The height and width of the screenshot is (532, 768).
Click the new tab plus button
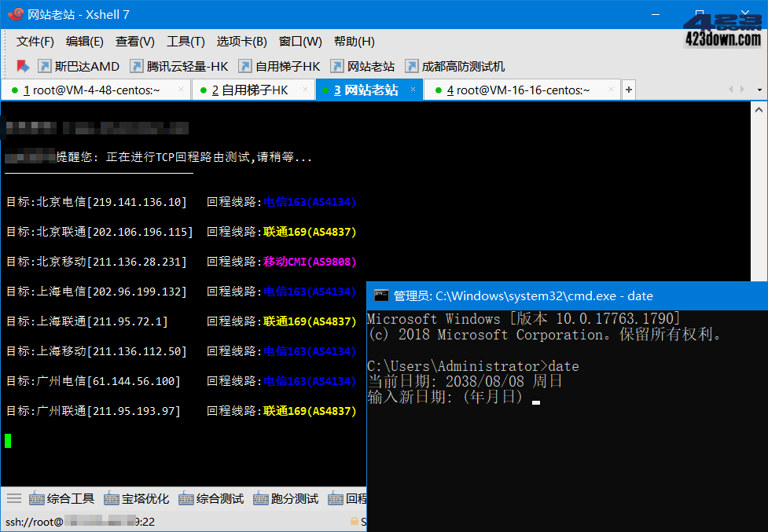tap(628, 90)
